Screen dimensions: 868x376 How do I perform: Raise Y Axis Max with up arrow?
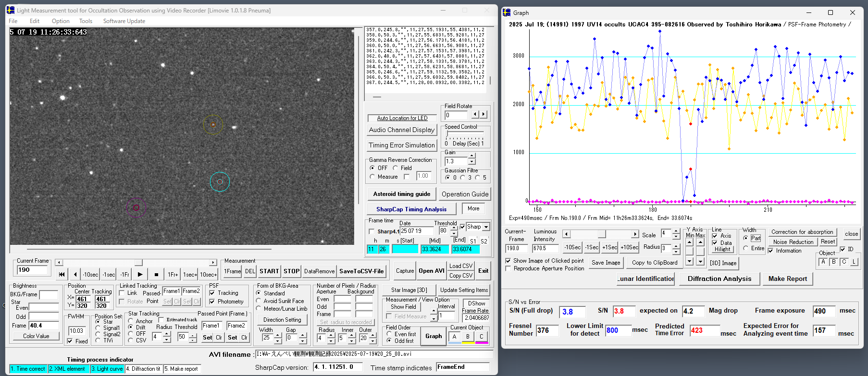700,242
